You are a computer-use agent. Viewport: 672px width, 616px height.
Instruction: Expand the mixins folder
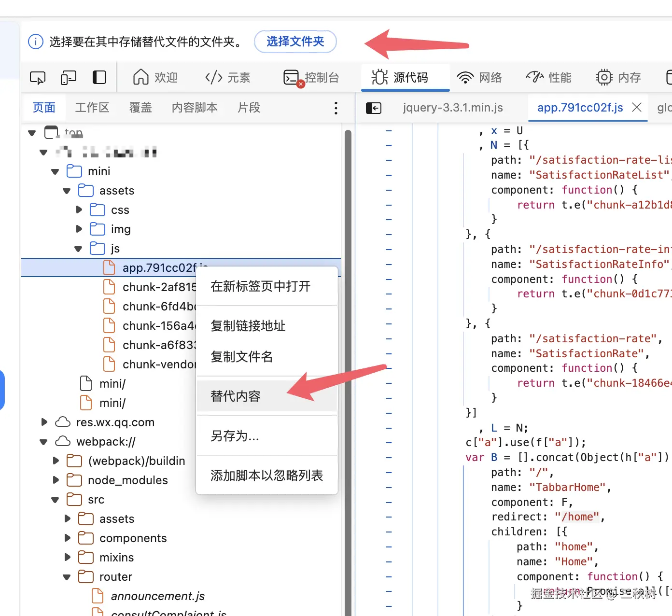67,557
